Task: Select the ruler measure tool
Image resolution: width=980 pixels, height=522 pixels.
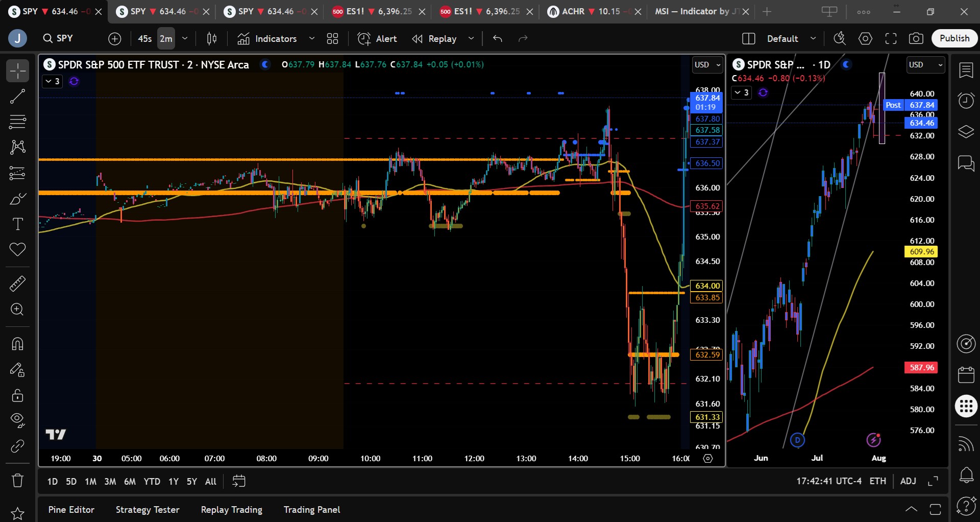Action: pyautogui.click(x=17, y=283)
